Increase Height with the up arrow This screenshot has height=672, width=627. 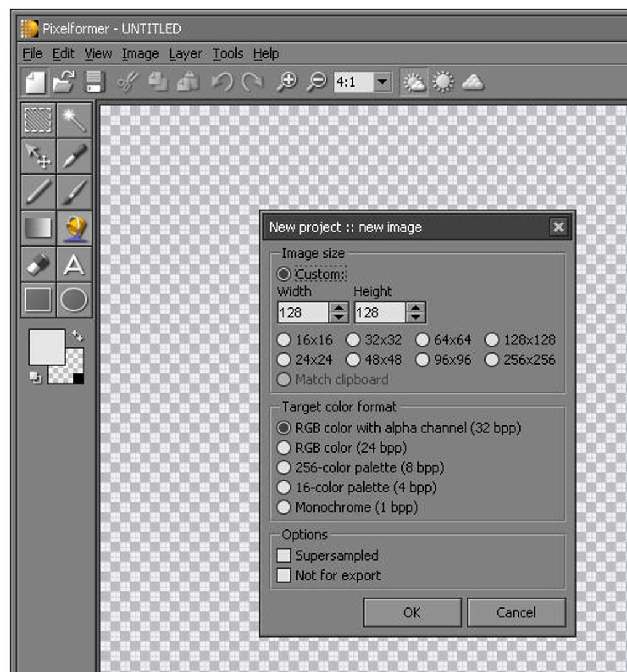(x=416, y=307)
